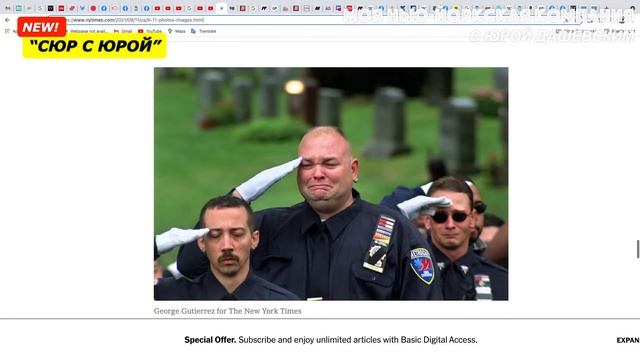
Task: Close the active white browser tab
Action: tap(221, 8)
